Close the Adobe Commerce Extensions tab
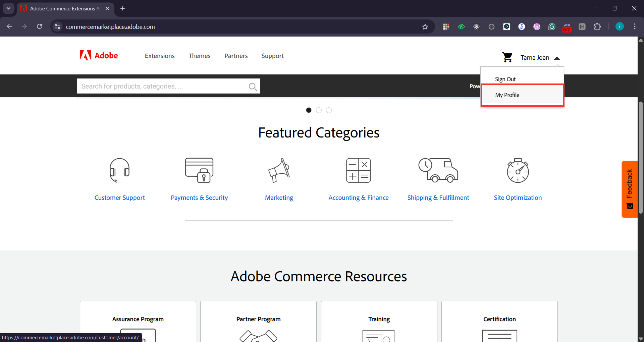 (x=107, y=8)
